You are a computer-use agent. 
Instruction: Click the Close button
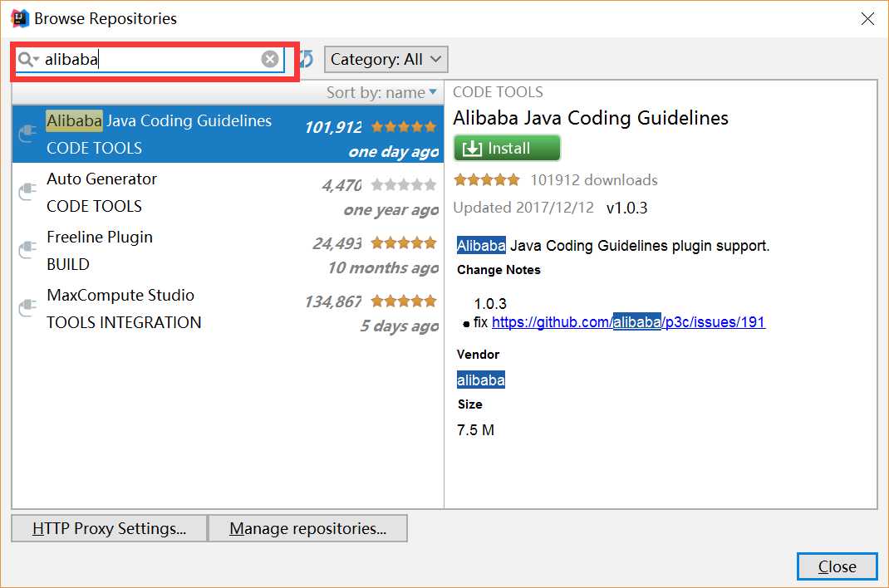click(837, 566)
